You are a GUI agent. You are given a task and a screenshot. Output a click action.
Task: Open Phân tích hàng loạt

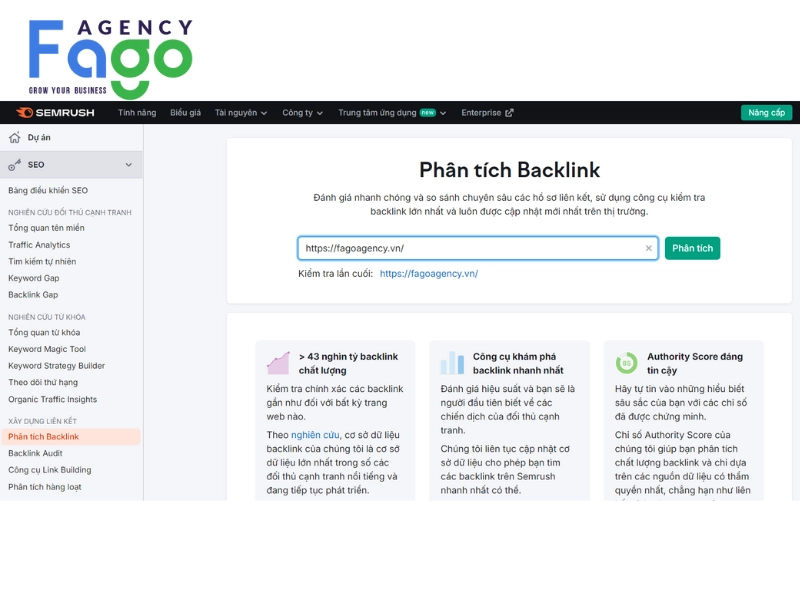coord(45,487)
